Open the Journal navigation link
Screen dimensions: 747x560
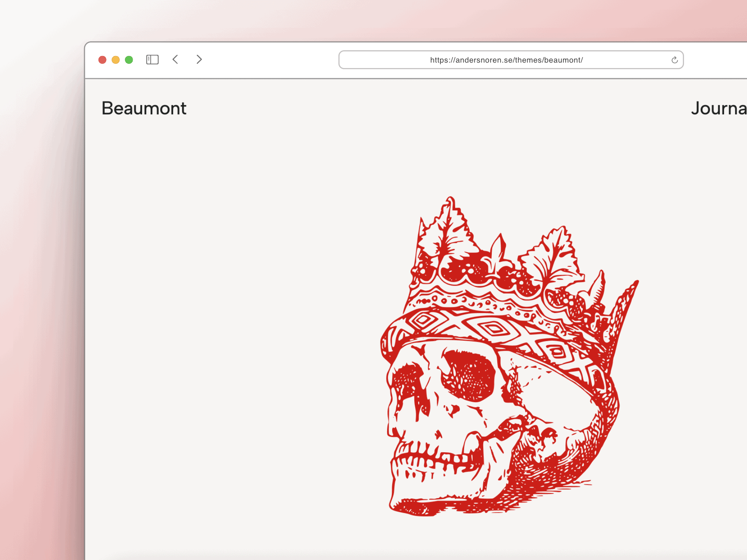coord(719,108)
